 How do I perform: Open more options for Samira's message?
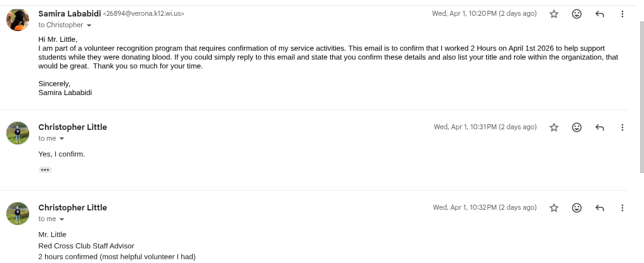pyautogui.click(x=622, y=14)
